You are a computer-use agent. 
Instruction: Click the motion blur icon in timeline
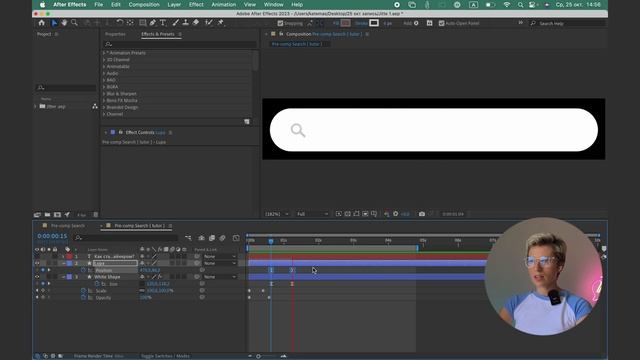click(222, 238)
